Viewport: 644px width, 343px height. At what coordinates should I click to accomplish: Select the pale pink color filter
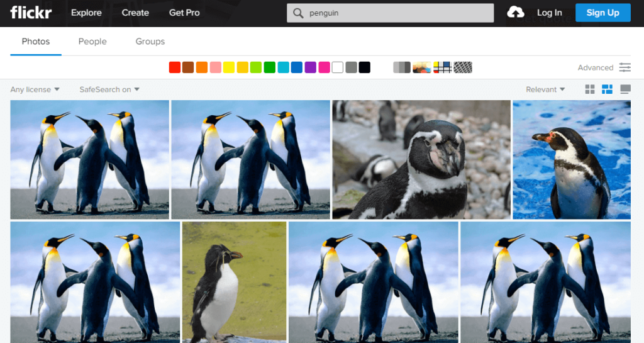pyautogui.click(x=216, y=67)
